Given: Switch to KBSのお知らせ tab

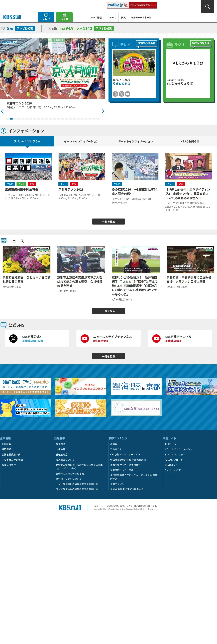Looking at the screenshot, I should (x=190, y=141).
